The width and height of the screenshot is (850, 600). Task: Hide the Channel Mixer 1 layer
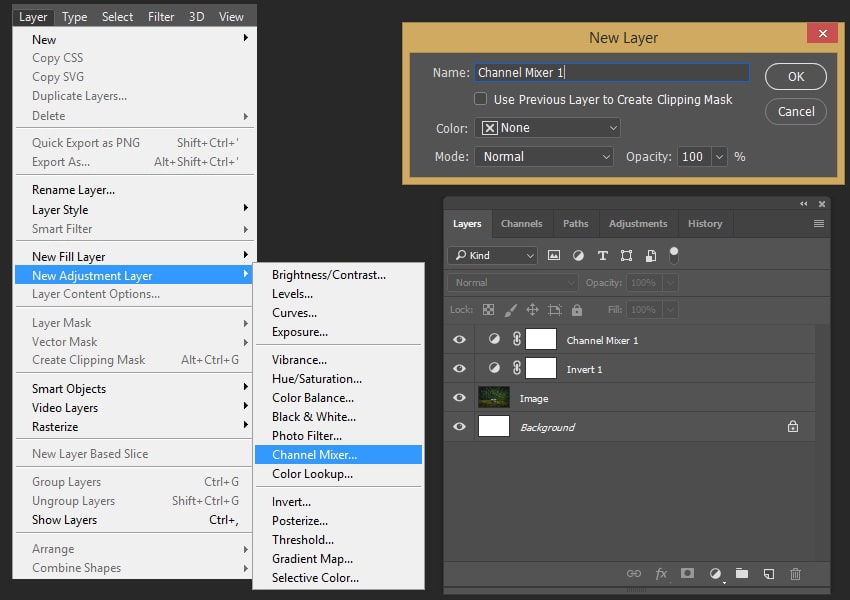(x=459, y=339)
